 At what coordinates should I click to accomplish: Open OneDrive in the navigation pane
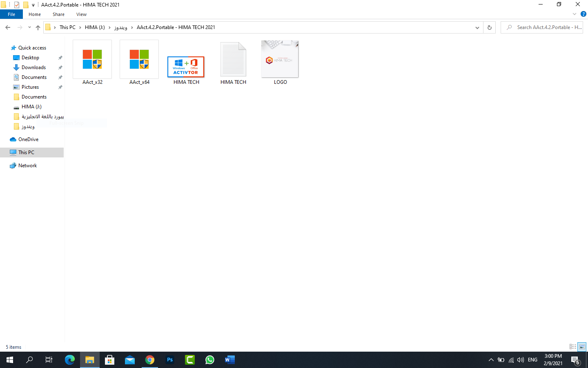(x=28, y=139)
